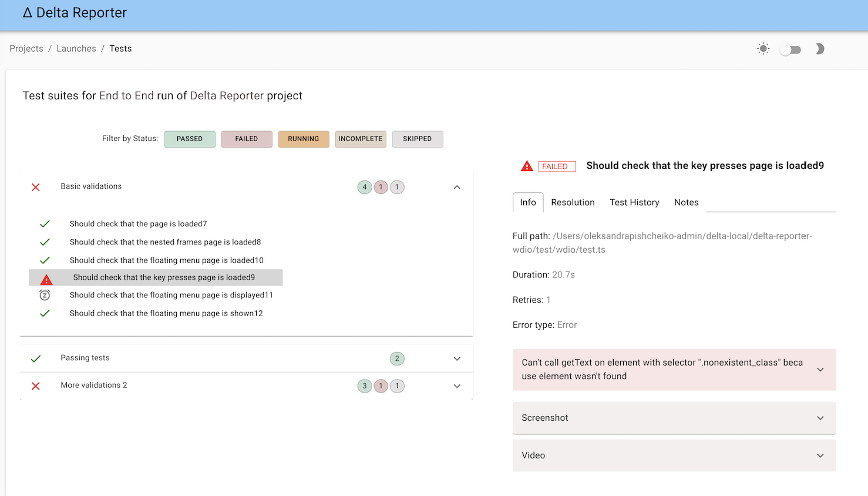Viewport: 868px width, 496px height.
Task: Filter tests by SKIPPED status
Action: pos(418,139)
